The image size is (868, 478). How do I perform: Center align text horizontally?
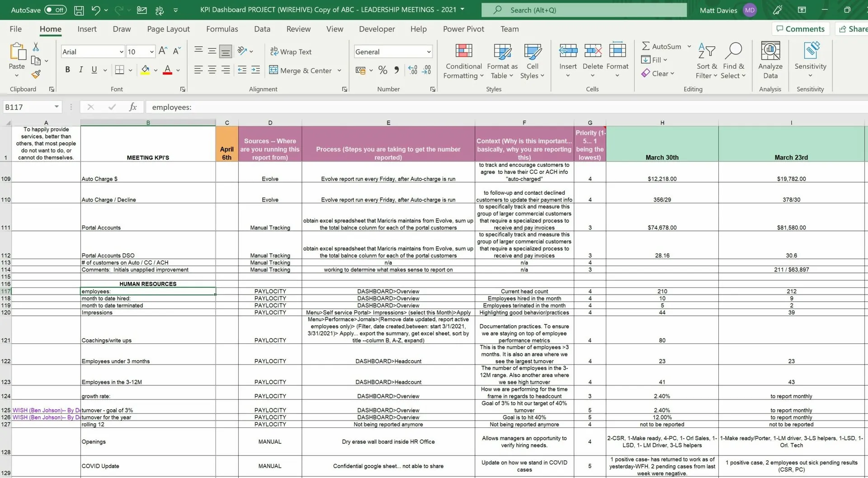[212, 70]
